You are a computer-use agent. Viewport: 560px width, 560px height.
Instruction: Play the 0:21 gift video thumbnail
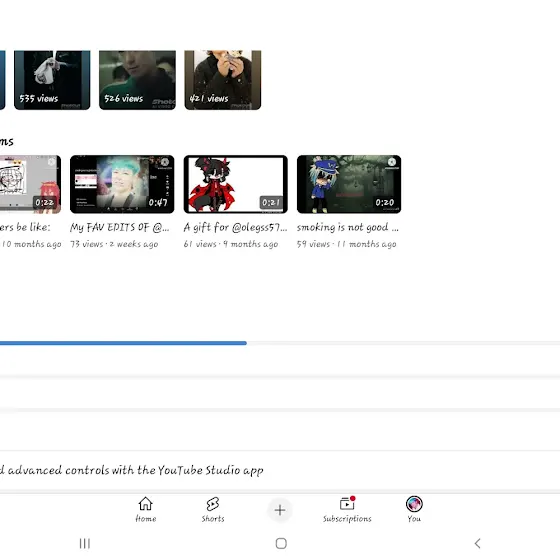click(x=236, y=184)
